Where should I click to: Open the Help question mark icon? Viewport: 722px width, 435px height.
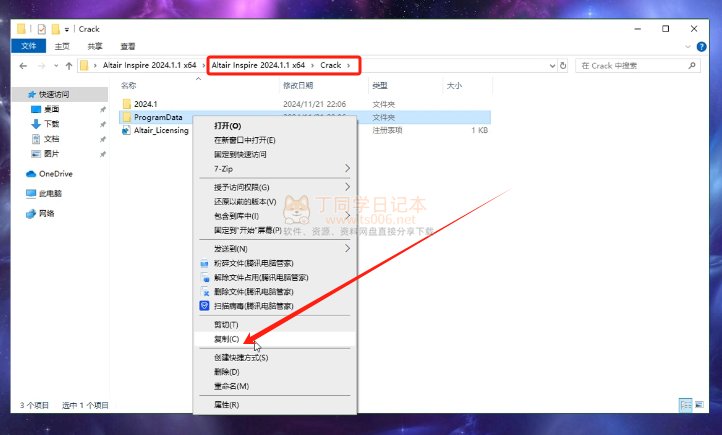click(x=701, y=46)
